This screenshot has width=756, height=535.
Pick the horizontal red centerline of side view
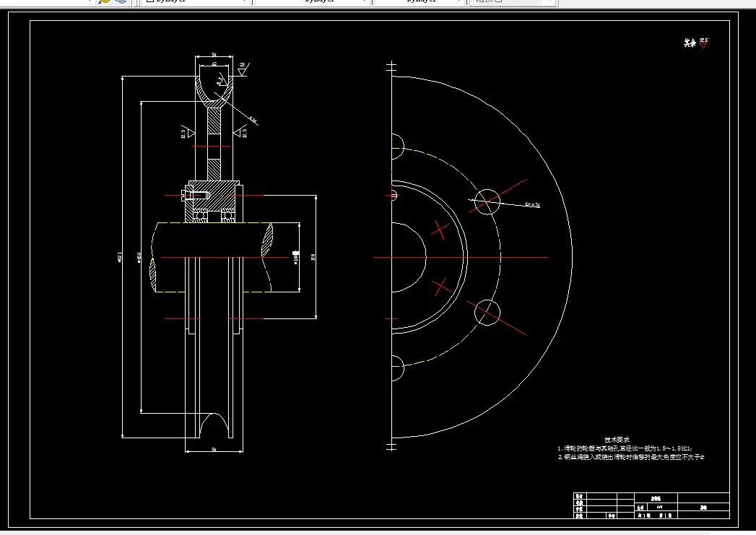click(x=461, y=257)
